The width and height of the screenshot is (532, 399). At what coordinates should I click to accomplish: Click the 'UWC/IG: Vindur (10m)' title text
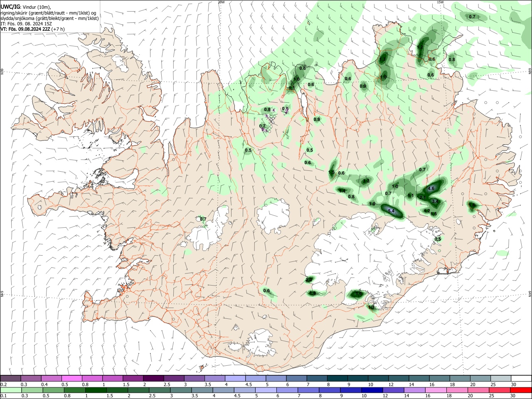pyautogui.click(x=25, y=7)
